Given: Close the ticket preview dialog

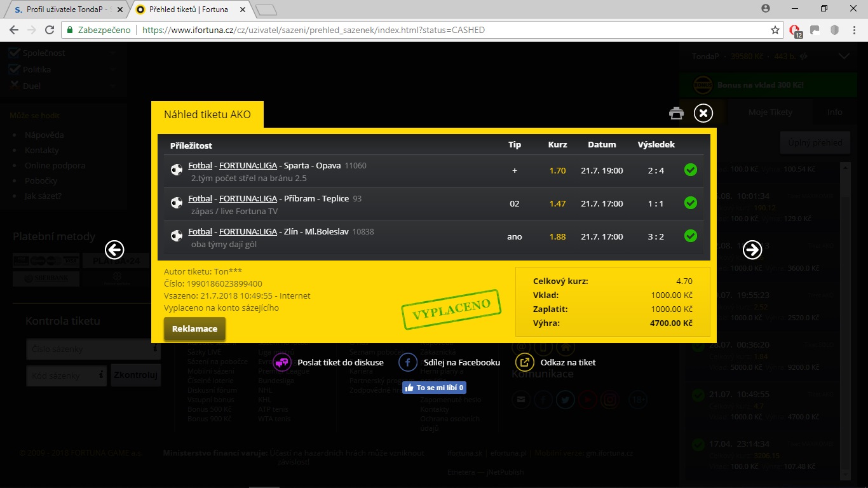Looking at the screenshot, I should [703, 114].
